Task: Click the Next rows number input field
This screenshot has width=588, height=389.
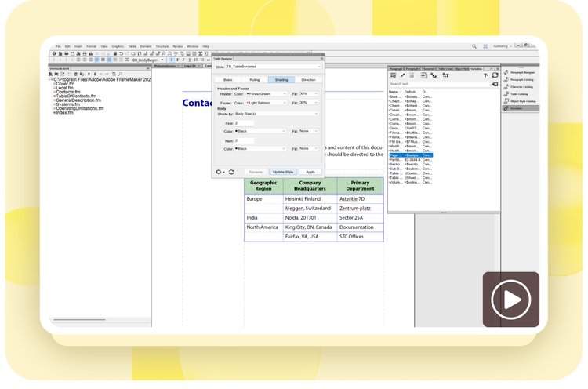Action: coord(245,140)
